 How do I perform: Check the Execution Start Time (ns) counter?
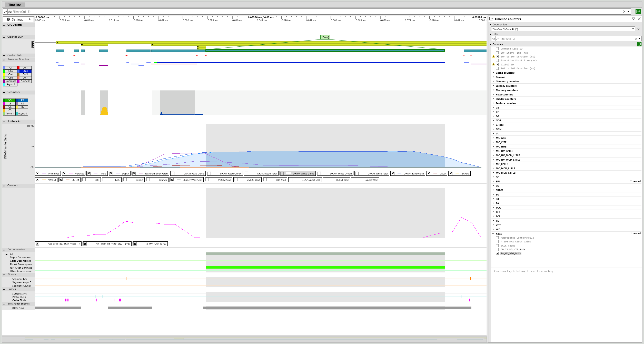point(497,61)
